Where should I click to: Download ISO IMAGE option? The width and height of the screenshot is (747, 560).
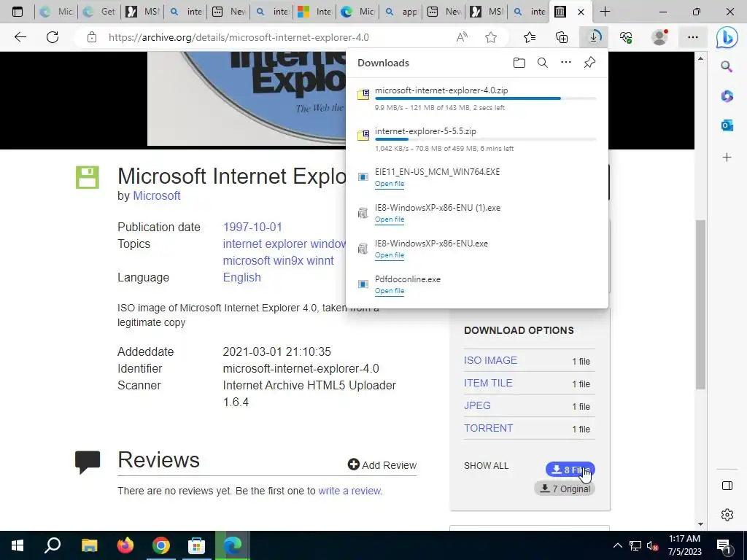pos(490,360)
